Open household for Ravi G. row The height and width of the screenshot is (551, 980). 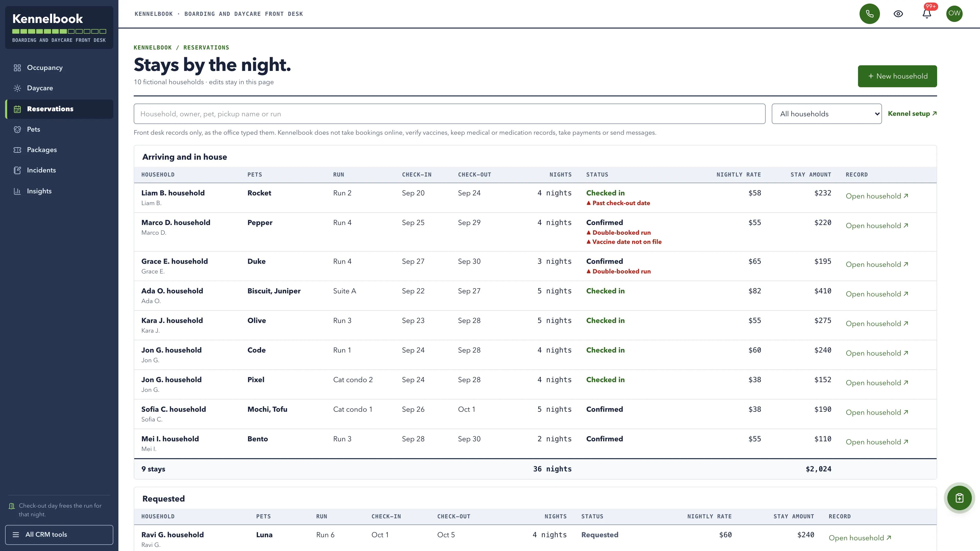pos(860,538)
